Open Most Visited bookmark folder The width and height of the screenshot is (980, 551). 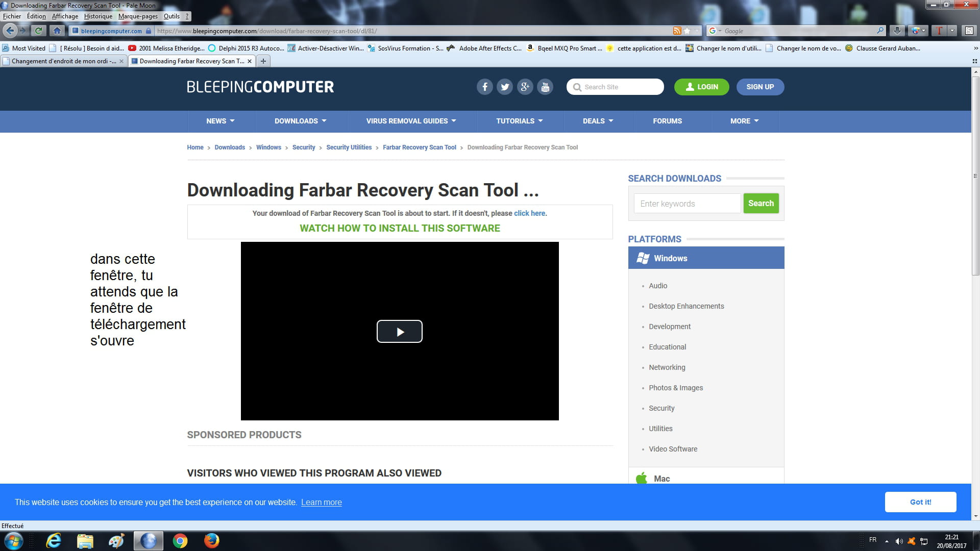click(x=23, y=48)
